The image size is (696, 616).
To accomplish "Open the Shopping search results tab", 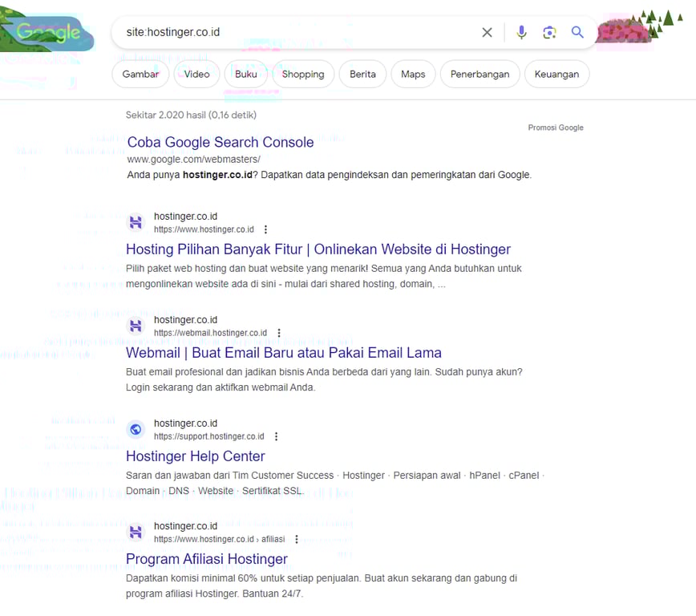I will (x=303, y=74).
